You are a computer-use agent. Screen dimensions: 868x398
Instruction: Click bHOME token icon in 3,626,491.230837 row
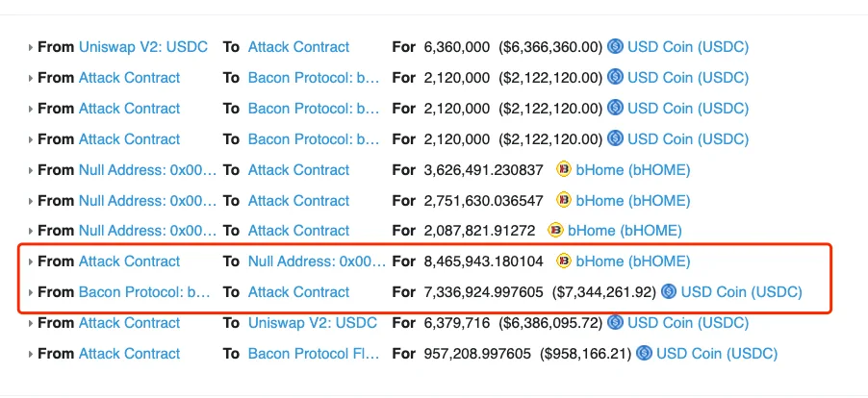(564, 170)
